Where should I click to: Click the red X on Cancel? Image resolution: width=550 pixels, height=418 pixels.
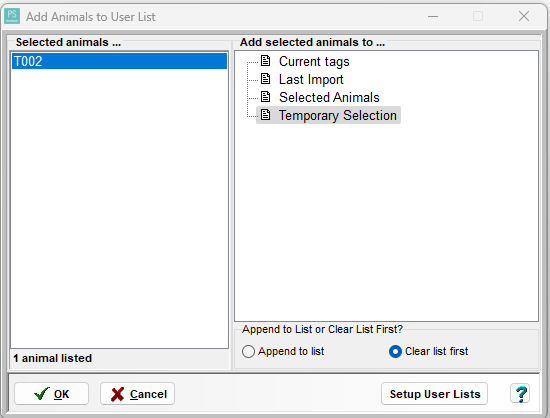pos(118,394)
